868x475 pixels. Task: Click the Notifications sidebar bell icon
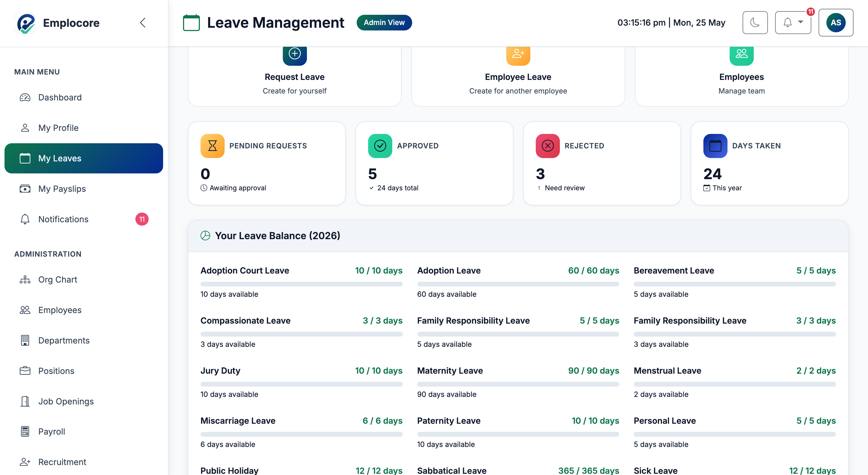(x=25, y=219)
